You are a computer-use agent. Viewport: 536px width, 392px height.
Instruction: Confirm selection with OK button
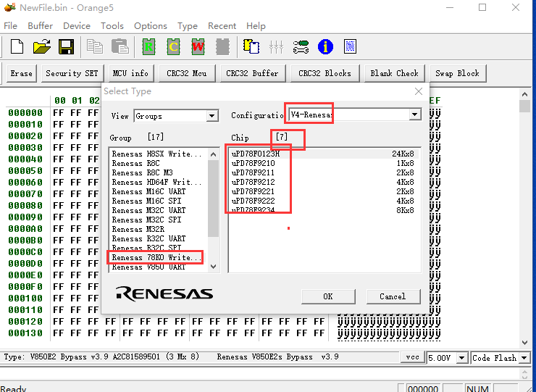point(328,296)
